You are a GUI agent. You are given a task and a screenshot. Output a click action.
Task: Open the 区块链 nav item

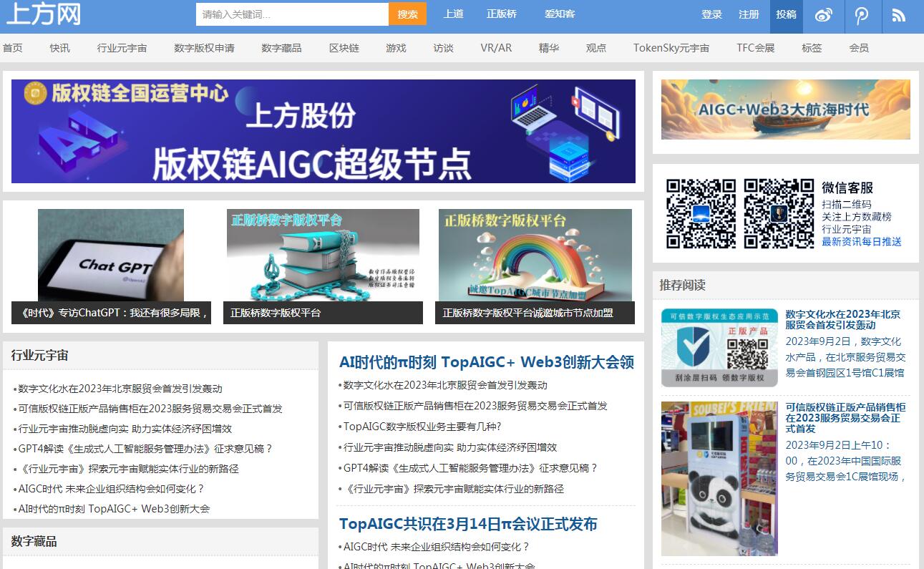344,48
